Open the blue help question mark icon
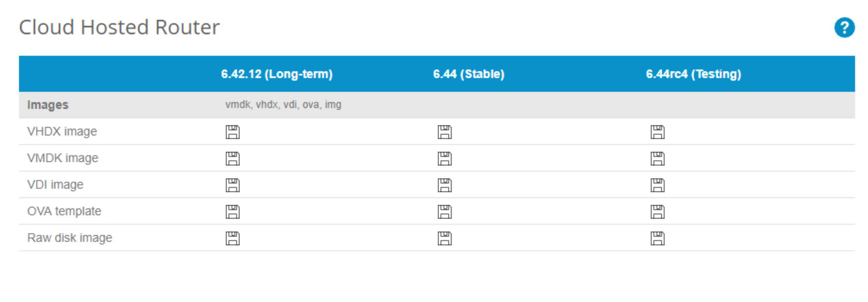868x302 pixels. pyautogui.click(x=844, y=28)
